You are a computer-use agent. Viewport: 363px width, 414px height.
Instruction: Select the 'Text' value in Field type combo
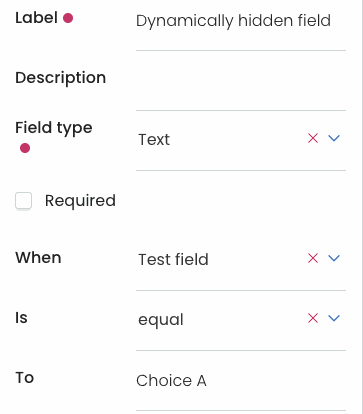click(154, 139)
